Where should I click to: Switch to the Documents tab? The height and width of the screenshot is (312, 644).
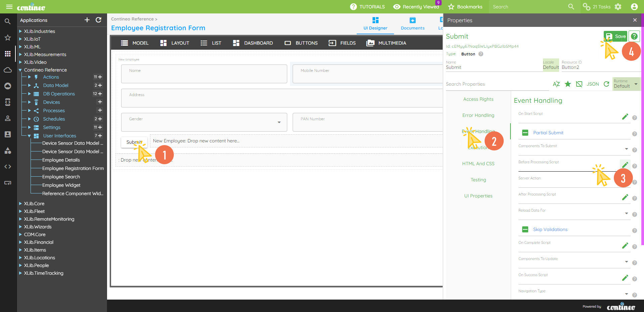tap(412, 24)
